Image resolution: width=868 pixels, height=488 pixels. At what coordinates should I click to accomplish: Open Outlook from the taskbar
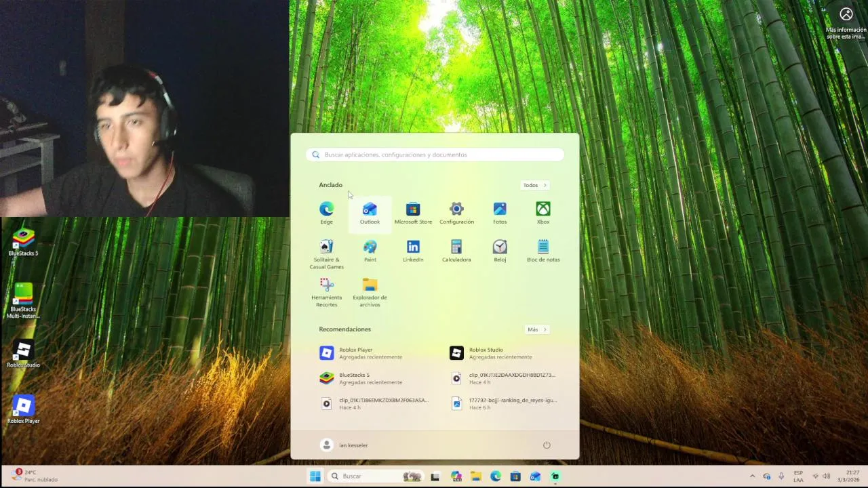point(536,476)
